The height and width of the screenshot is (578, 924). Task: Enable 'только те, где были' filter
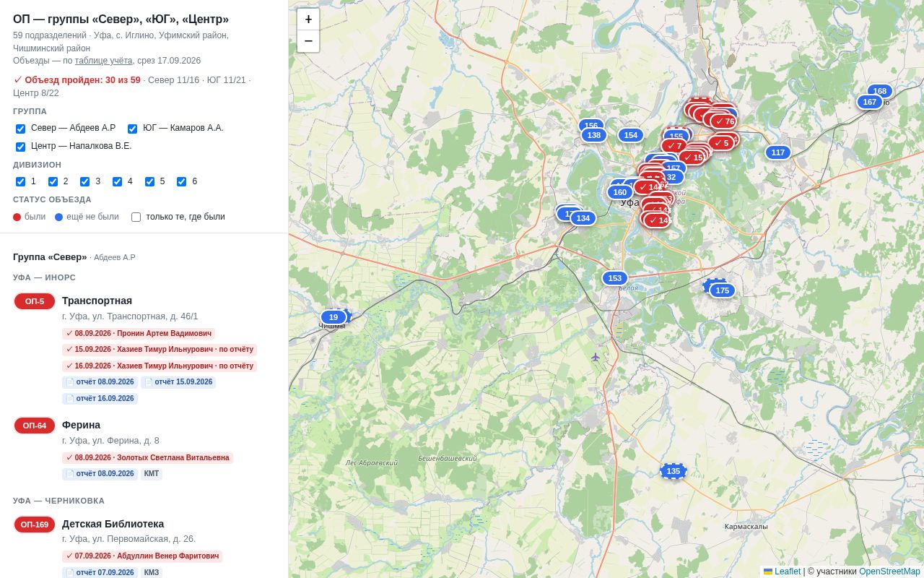pyautogui.click(x=136, y=217)
